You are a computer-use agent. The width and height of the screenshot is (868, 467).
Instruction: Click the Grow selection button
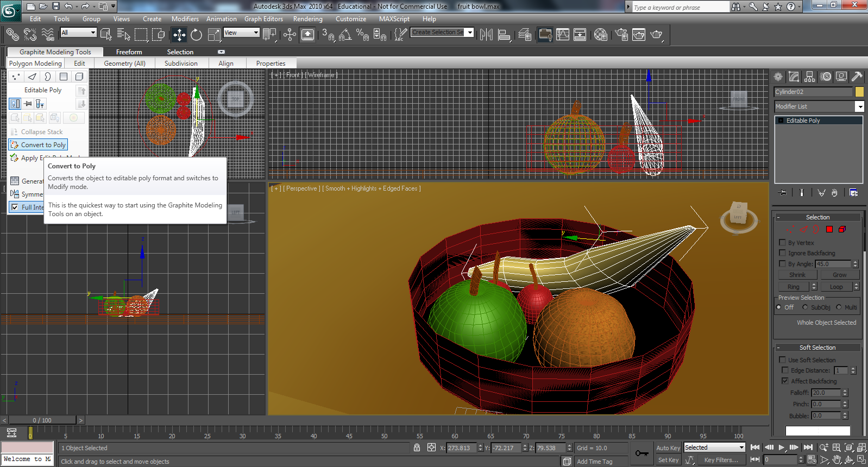click(839, 275)
